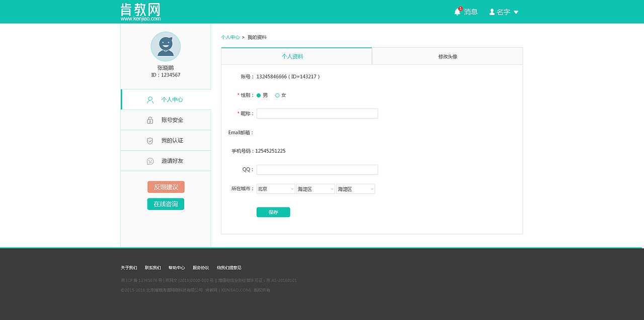The height and width of the screenshot is (320, 644).
Task: Open the 名字 dropdown arrow
Action: point(516,12)
